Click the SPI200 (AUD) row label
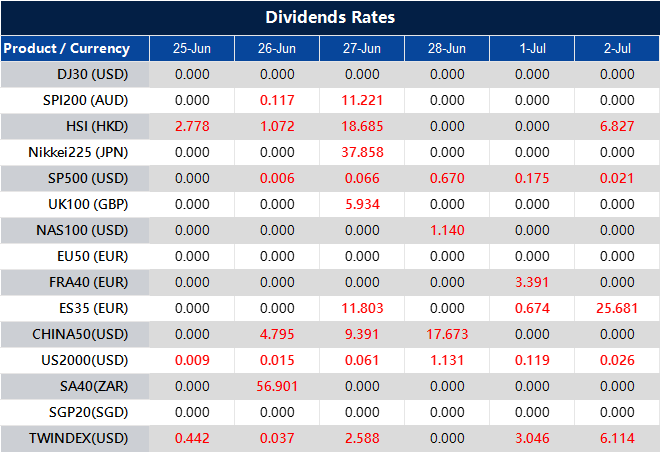The height and width of the screenshot is (452, 660). tap(86, 100)
